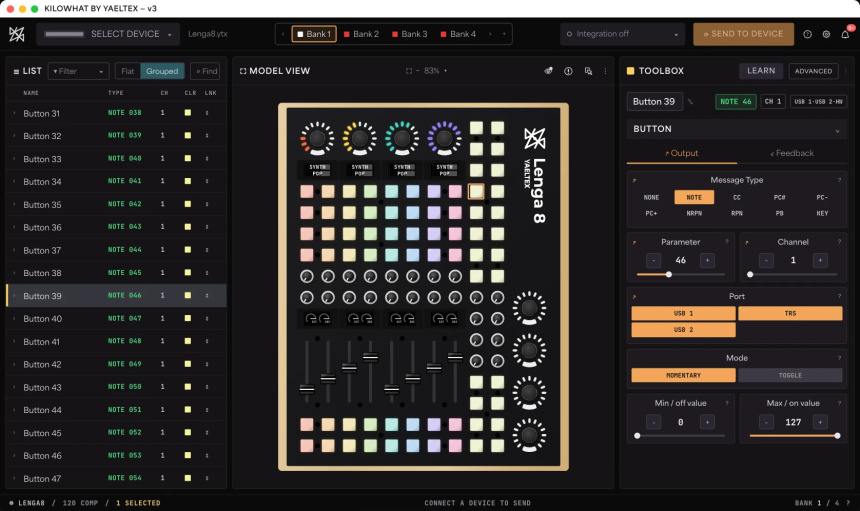Click the Yaeltex logo icon at top left

17,34
